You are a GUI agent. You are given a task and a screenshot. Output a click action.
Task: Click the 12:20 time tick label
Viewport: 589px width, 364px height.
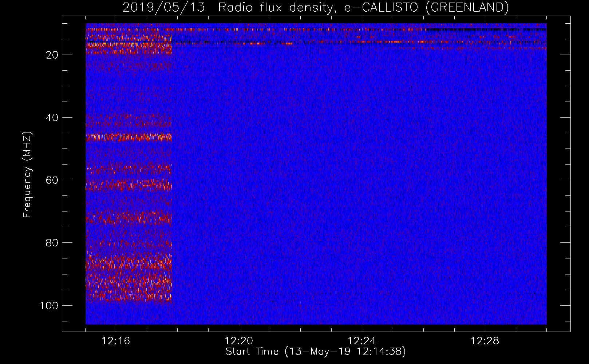(x=239, y=341)
